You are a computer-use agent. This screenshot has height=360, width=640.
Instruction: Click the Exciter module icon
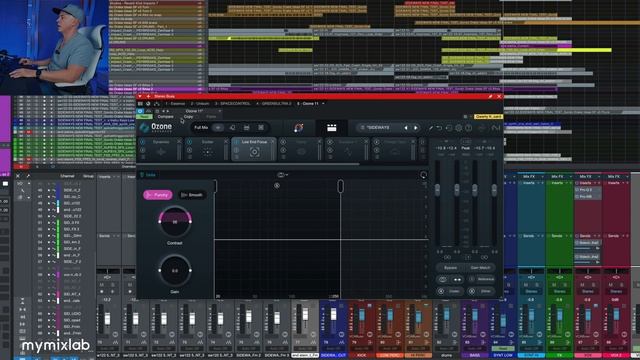click(207, 152)
